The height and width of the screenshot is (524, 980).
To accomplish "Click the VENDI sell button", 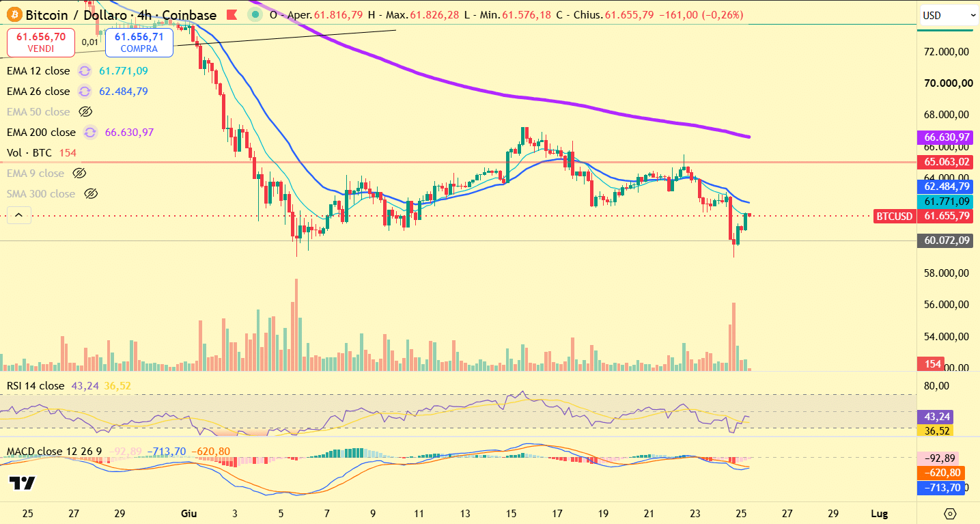I will coord(40,42).
